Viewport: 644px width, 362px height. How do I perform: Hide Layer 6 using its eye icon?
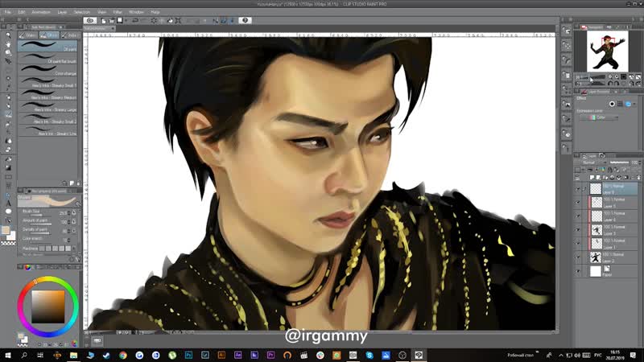(x=578, y=189)
